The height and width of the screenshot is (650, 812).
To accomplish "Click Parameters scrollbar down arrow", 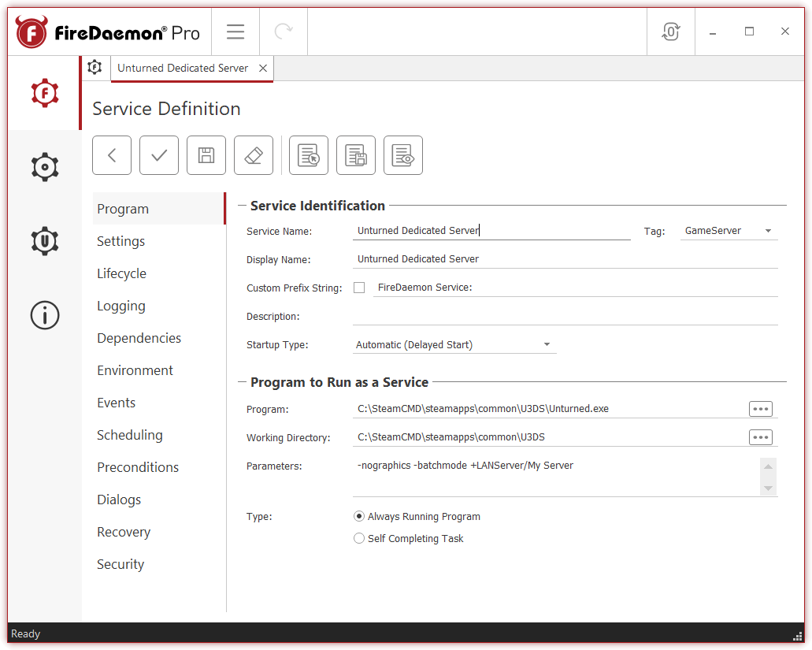I will click(x=768, y=488).
